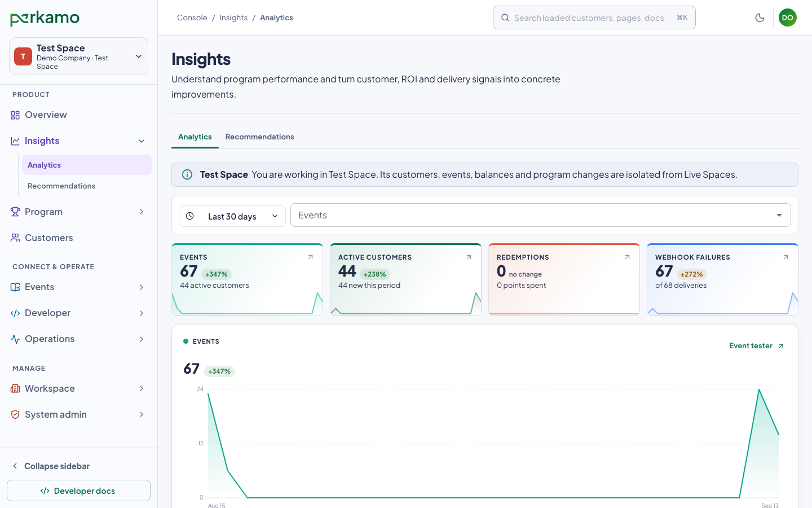The height and width of the screenshot is (508, 812).
Task: Click the Webhook Failures summary card
Action: pos(722,279)
